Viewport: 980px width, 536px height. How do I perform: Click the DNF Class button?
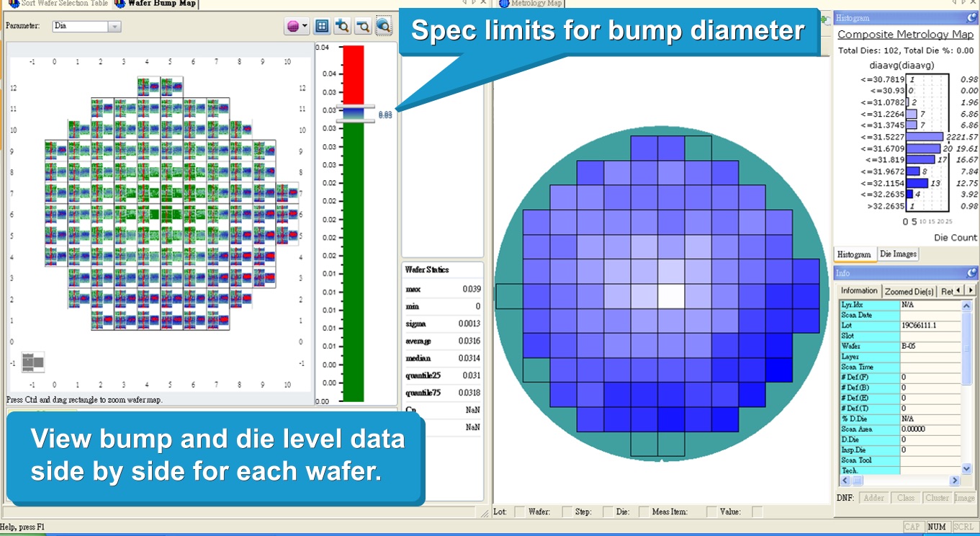[906, 498]
